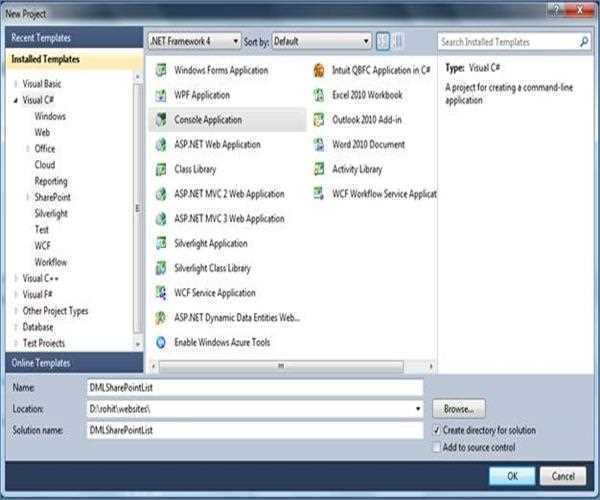Click the Windows Forms Application template icon
Screen dimensions: 600x500
[160, 70]
